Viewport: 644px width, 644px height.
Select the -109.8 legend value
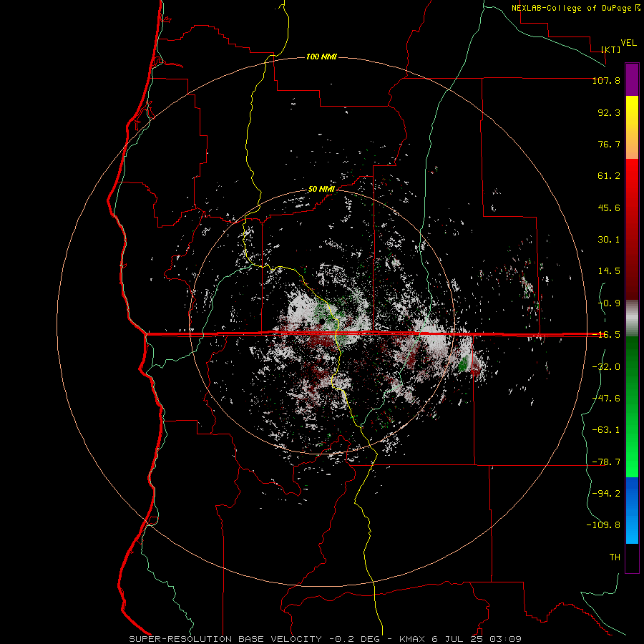click(603, 525)
